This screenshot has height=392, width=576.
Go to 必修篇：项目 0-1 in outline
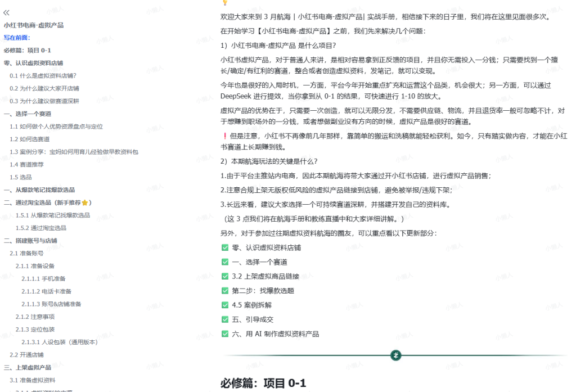point(27,50)
